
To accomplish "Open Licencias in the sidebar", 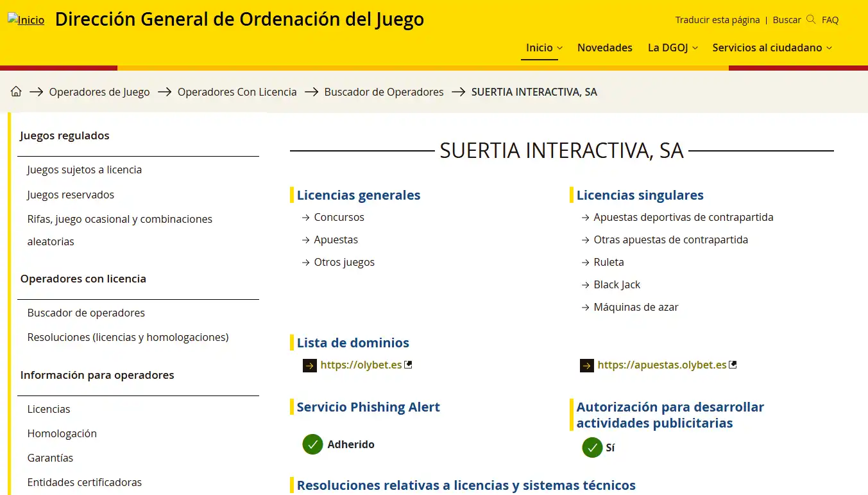I will point(49,409).
